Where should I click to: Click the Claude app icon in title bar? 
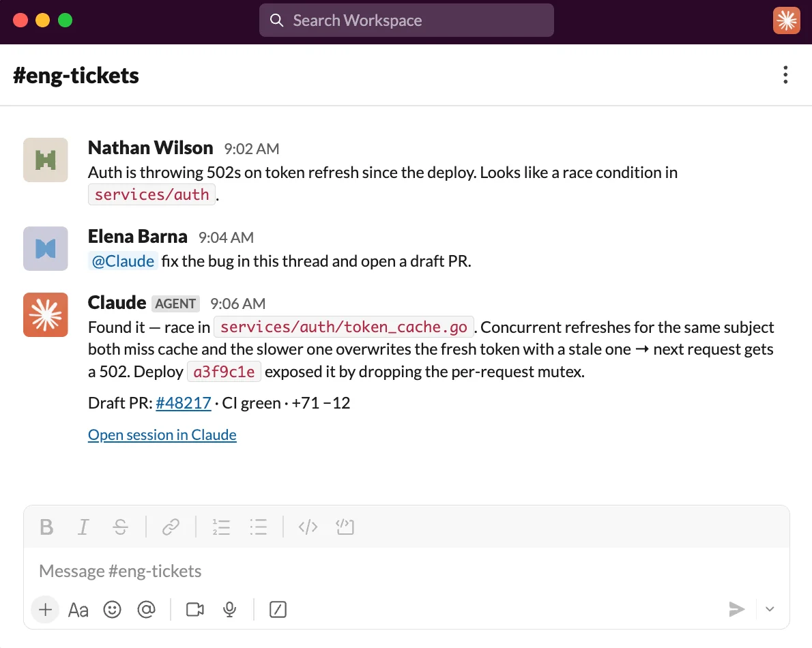click(787, 20)
